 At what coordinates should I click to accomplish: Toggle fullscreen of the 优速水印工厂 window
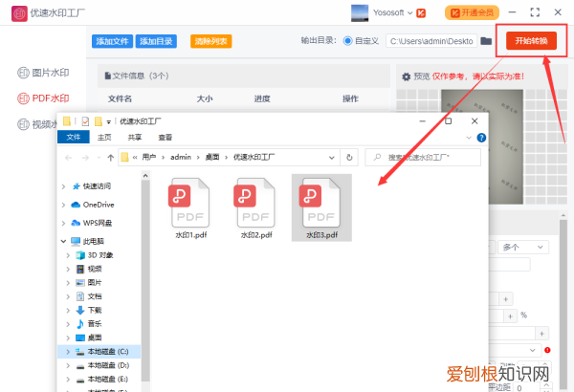tap(535, 12)
